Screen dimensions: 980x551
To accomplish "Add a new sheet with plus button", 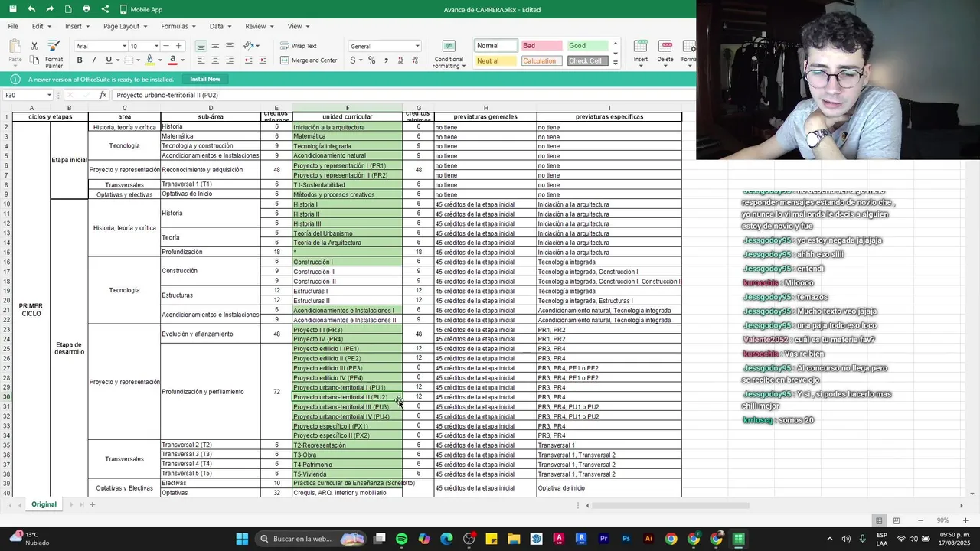I will pyautogui.click(x=92, y=504).
